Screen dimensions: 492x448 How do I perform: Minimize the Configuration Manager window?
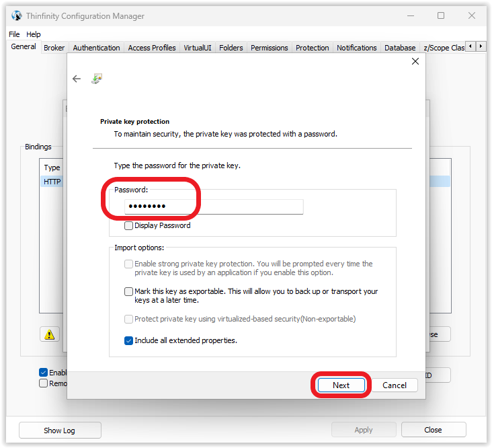coord(411,15)
